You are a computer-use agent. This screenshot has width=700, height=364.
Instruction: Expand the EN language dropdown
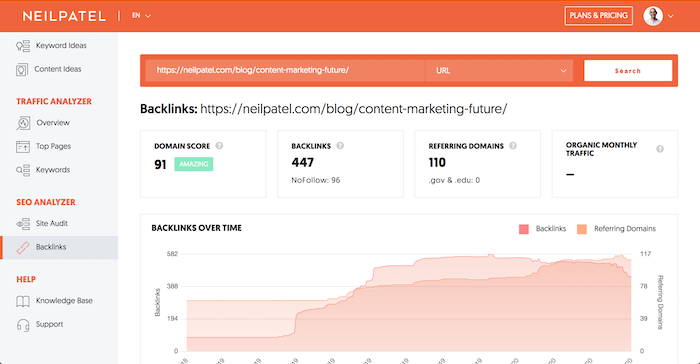(141, 16)
